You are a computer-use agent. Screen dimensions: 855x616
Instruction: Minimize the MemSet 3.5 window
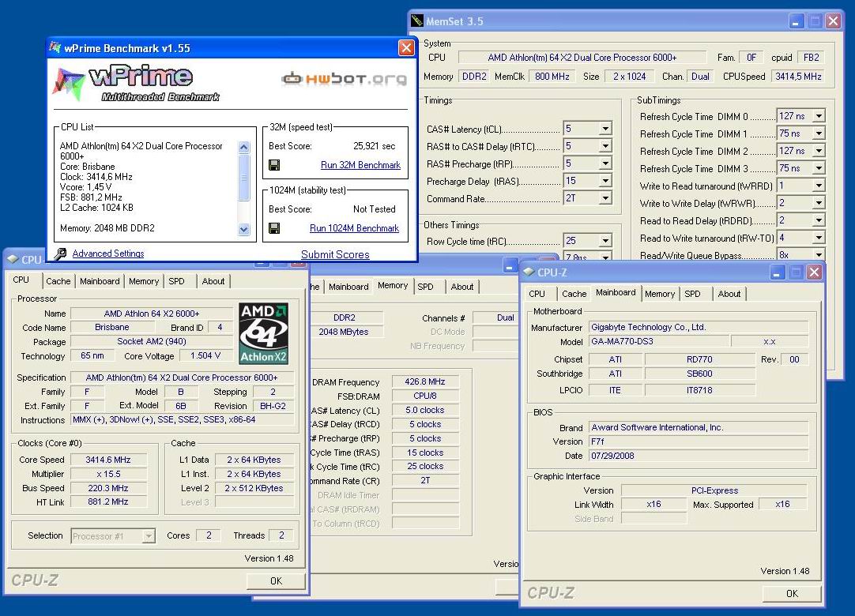click(x=796, y=21)
